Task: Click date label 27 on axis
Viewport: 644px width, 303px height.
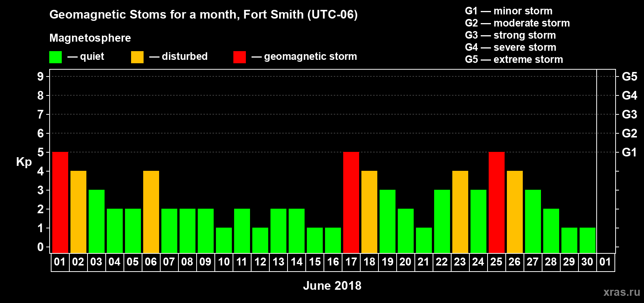Action: [x=533, y=262]
